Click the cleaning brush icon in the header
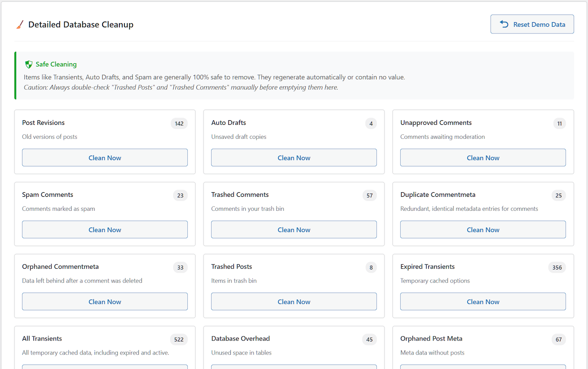Screen dimensions: 588x369 click(x=19, y=24)
